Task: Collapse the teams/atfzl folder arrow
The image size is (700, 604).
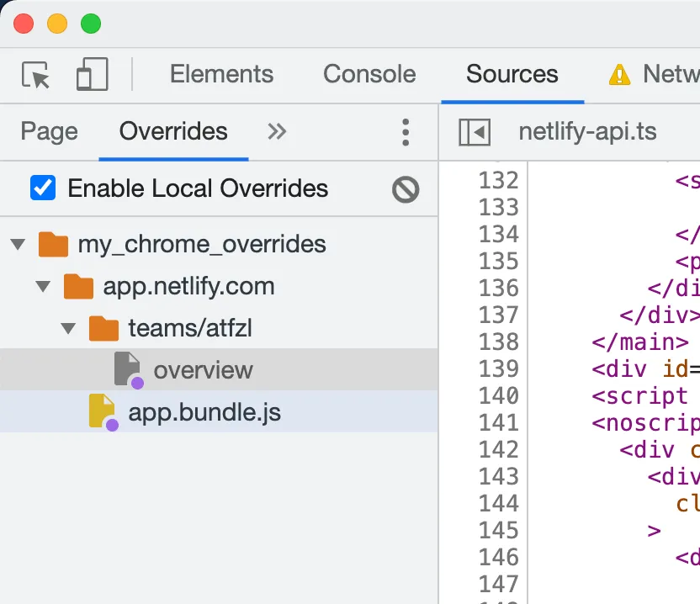Action: tap(68, 329)
